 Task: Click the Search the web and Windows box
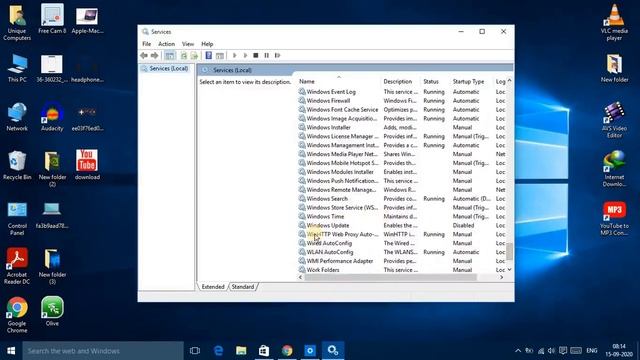(103, 351)
